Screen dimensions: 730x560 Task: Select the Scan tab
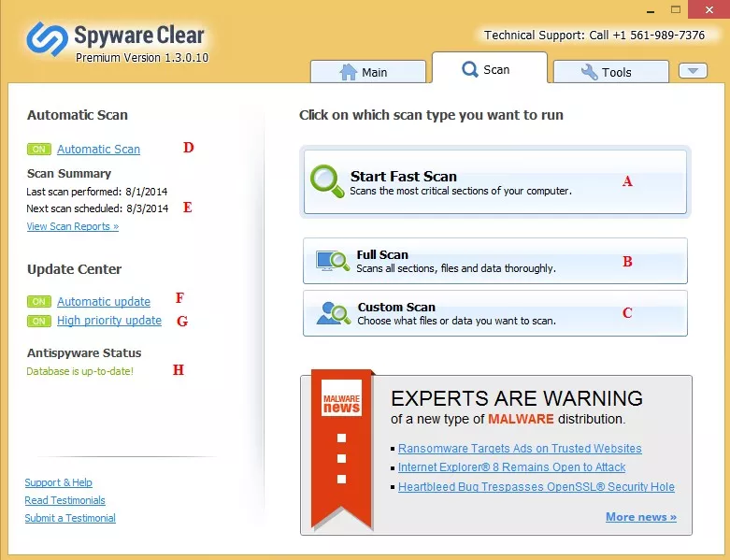pyautogui.click(x=489, y=68)
